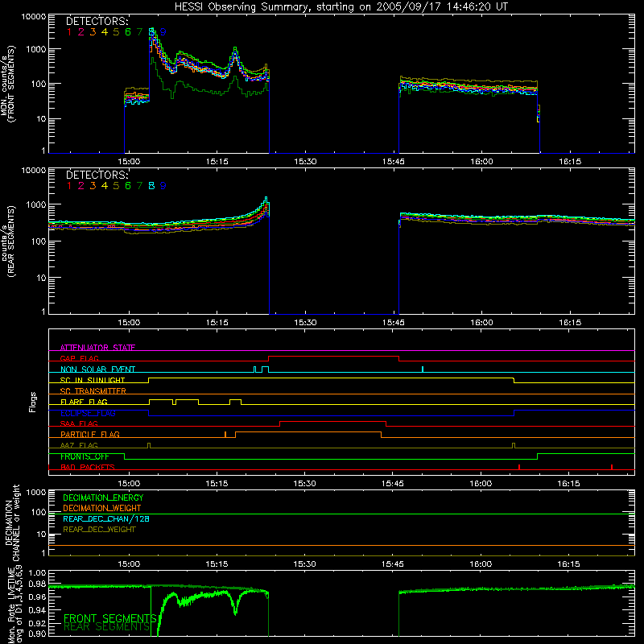This screenshot has height=644, width=644.
Task: Click the ECLIPSE_FLAG label
Action: [88, 413]
